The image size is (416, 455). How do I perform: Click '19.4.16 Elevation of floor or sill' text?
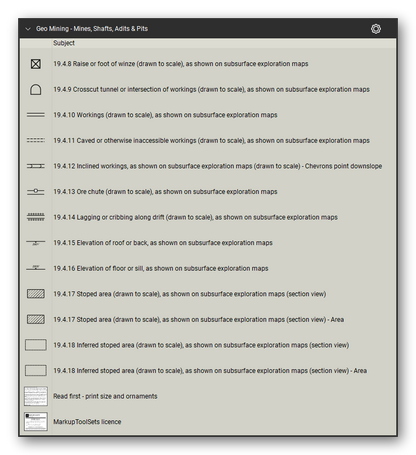(x=161, y=268)
